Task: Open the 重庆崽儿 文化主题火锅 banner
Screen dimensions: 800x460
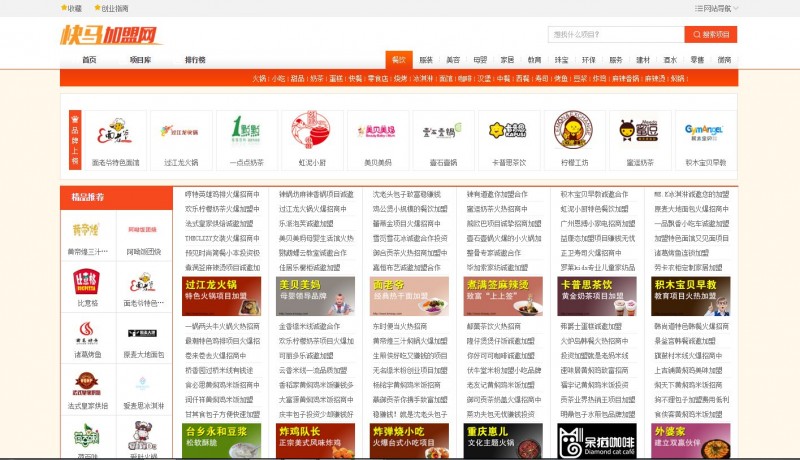Action: [x=503, y=441]
